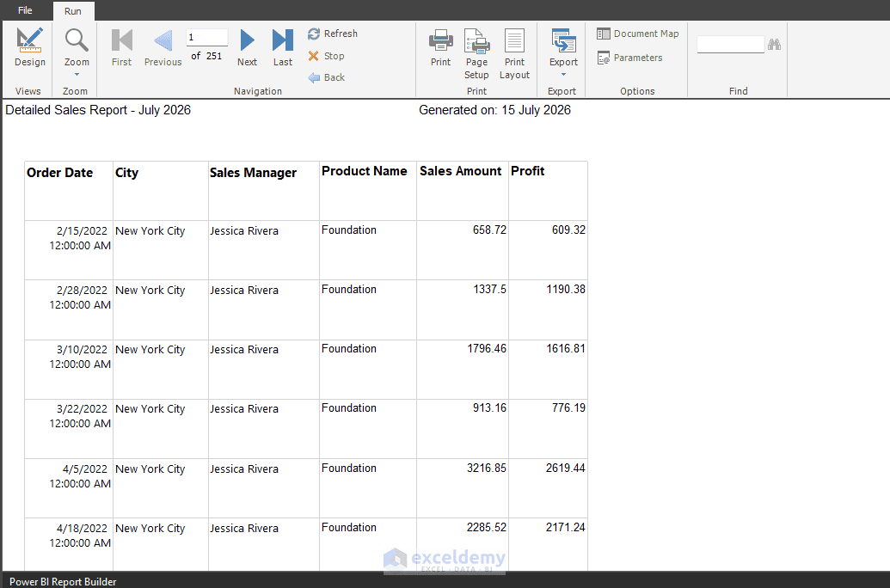Click sales amount 1337.5

pos(489,289)
